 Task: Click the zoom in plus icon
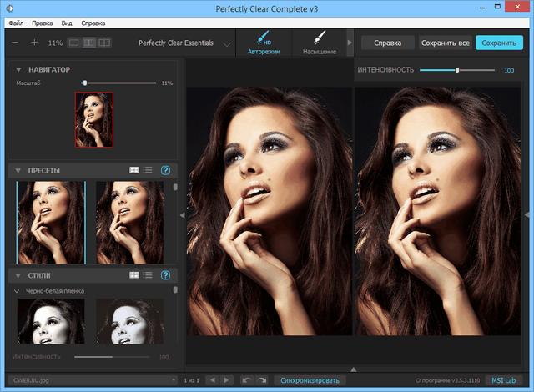coord(34,42)
